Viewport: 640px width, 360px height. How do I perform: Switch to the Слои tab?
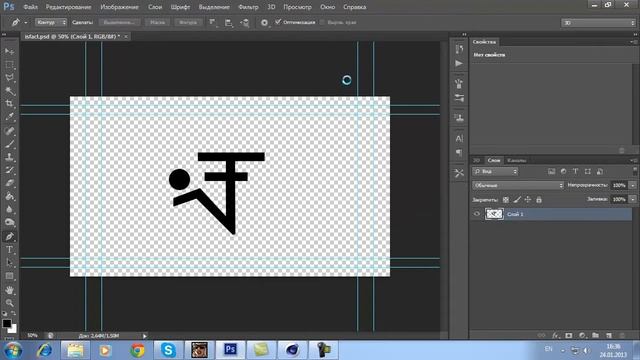494,160
